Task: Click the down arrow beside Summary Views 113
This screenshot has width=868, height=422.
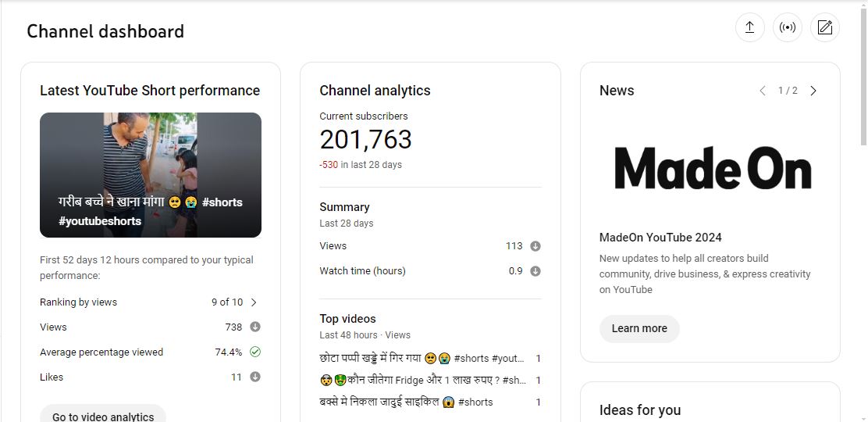Action: click(535, 246)
